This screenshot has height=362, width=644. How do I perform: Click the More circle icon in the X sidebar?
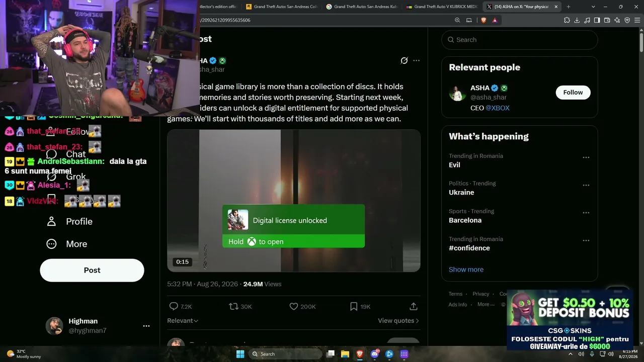point(51,244)
